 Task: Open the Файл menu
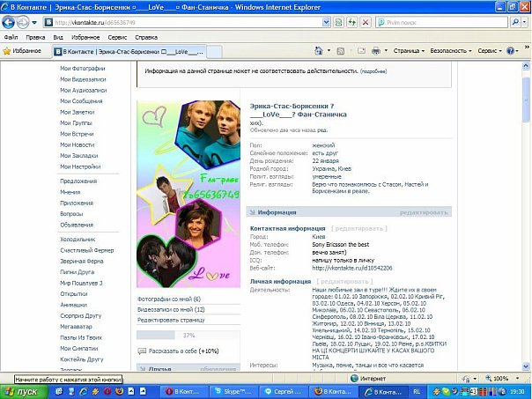tap(11, 39)
